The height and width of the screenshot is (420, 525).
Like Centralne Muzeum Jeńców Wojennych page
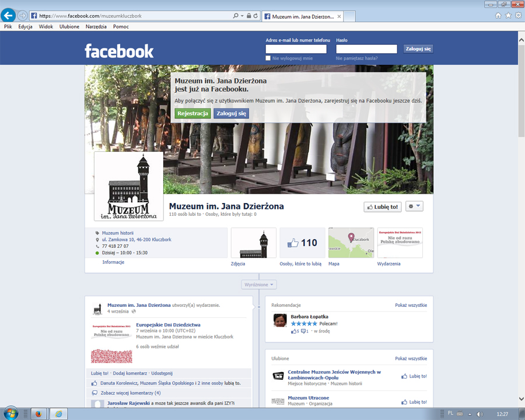414,376
